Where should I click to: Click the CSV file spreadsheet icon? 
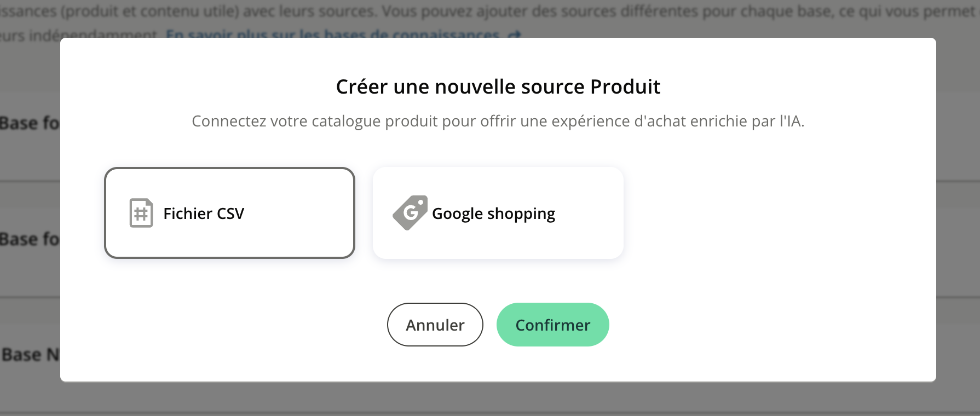pos(141,213)
